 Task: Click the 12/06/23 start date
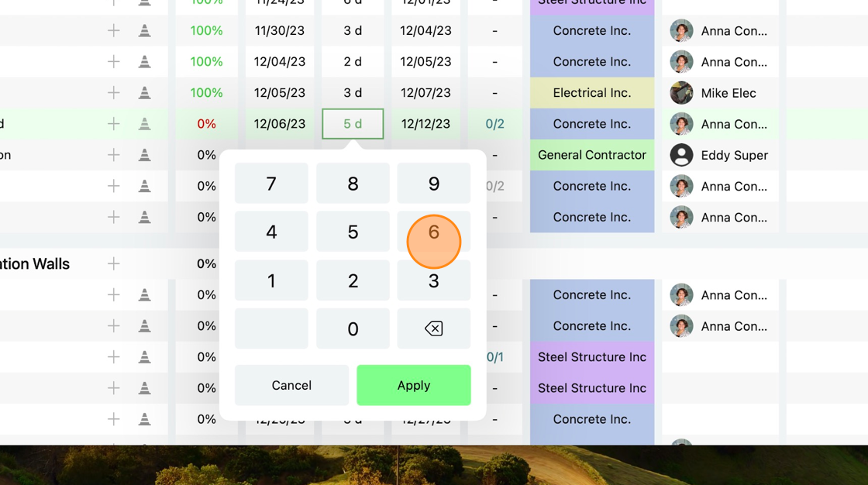pyautogui.click(x=280, y=123)
